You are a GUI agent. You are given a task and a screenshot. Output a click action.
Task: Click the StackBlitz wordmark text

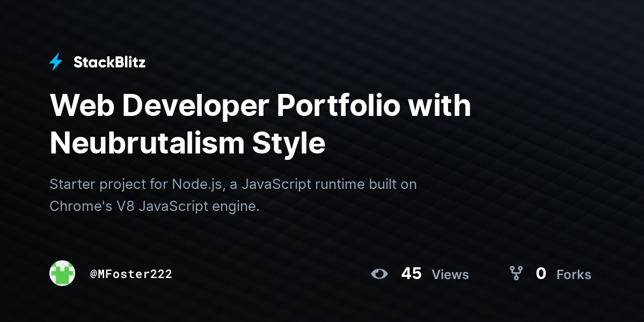pos(109,62)
